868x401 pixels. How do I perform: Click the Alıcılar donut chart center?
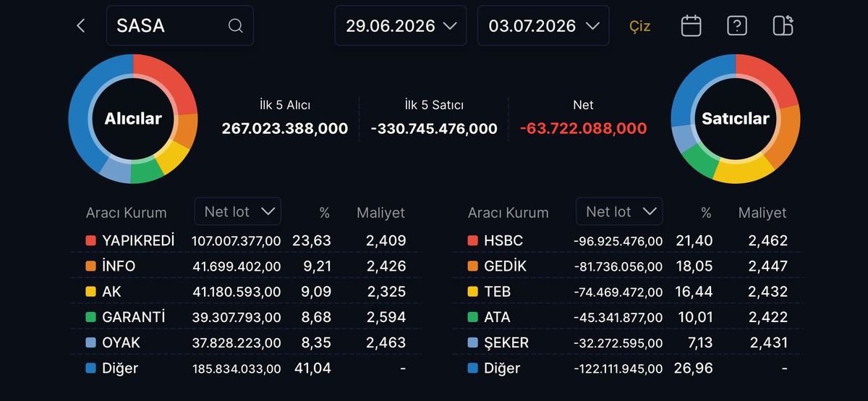(x=133, y=119)
